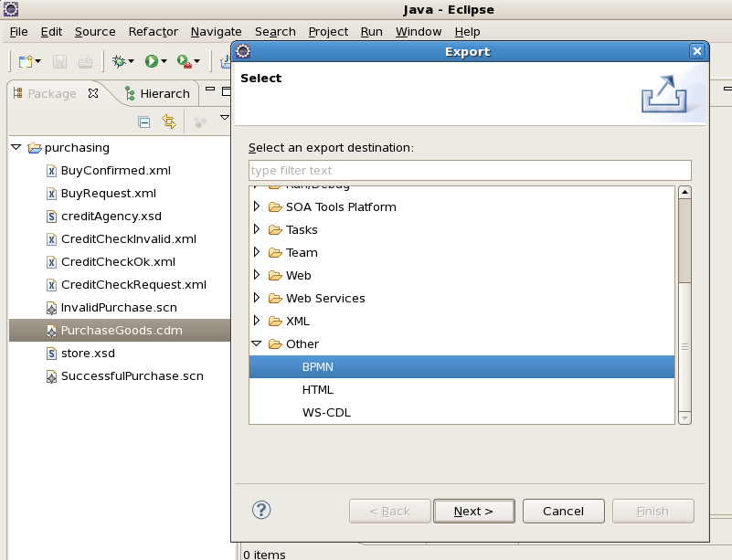
Task: Click the CreditCheckRequest.xml file icon
Action: (x=51, y=285)
